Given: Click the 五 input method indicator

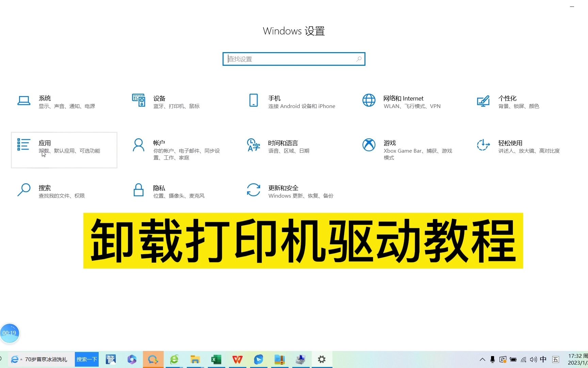Looking at the screenshot, I should coord(556,359).
